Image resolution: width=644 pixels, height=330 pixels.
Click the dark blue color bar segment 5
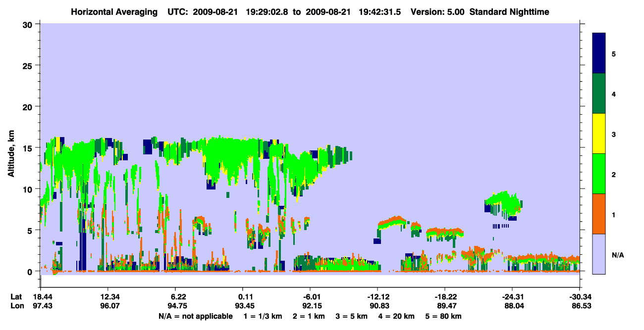[599, 53]
